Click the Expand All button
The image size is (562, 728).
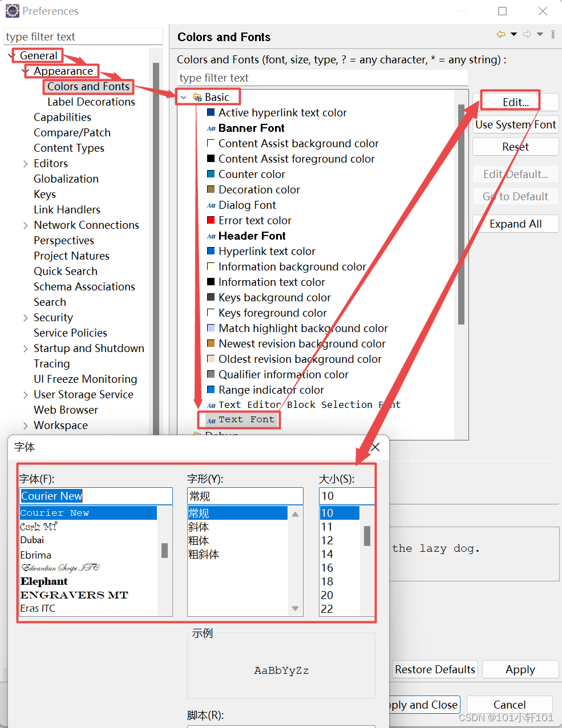(516, 224)
